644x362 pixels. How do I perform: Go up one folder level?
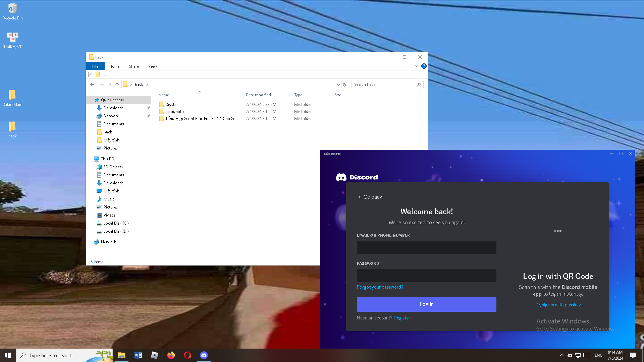(x=117, y=84)
